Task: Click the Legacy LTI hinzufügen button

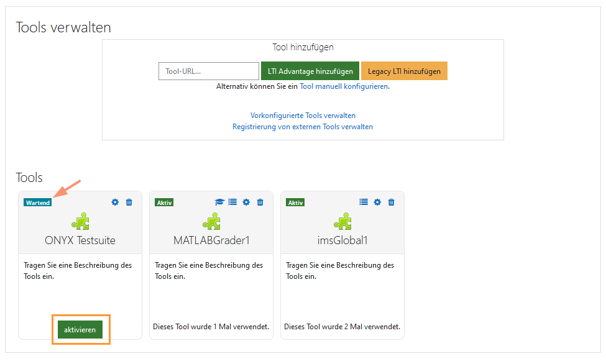Action: pyautogui.click(x=404, y=71)
